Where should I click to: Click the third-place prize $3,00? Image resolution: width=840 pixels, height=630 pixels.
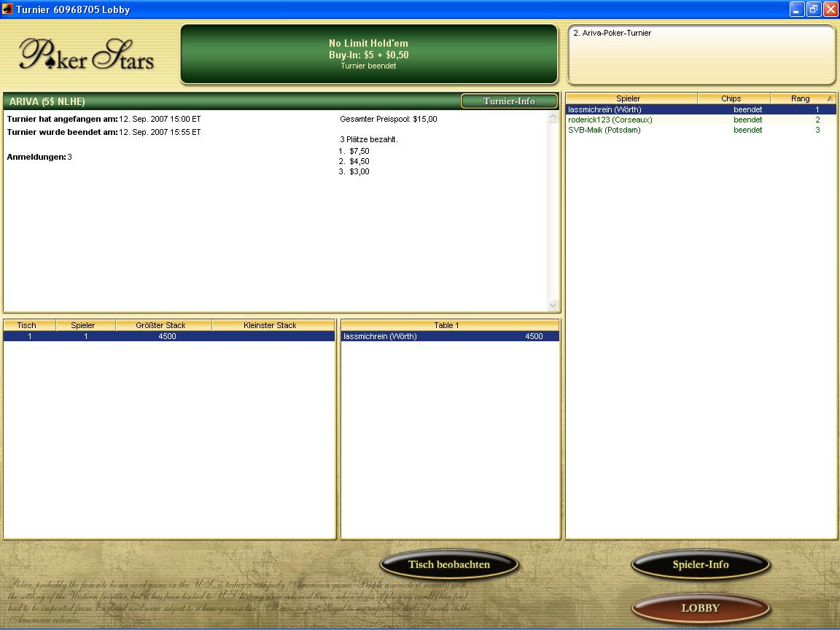pos(359,171)
